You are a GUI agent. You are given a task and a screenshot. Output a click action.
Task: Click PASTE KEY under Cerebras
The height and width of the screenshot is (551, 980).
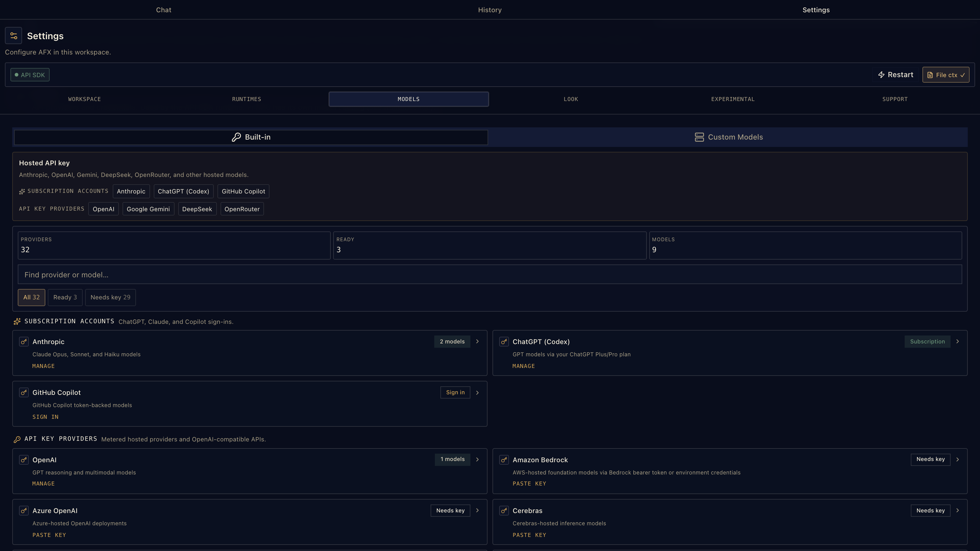529,535
